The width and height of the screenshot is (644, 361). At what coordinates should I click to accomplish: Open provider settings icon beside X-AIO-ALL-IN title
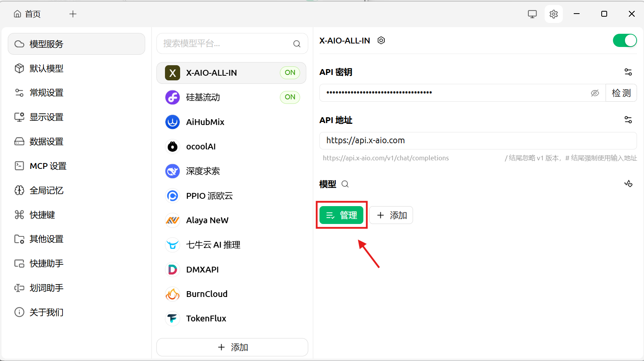[x=381, y=40]
